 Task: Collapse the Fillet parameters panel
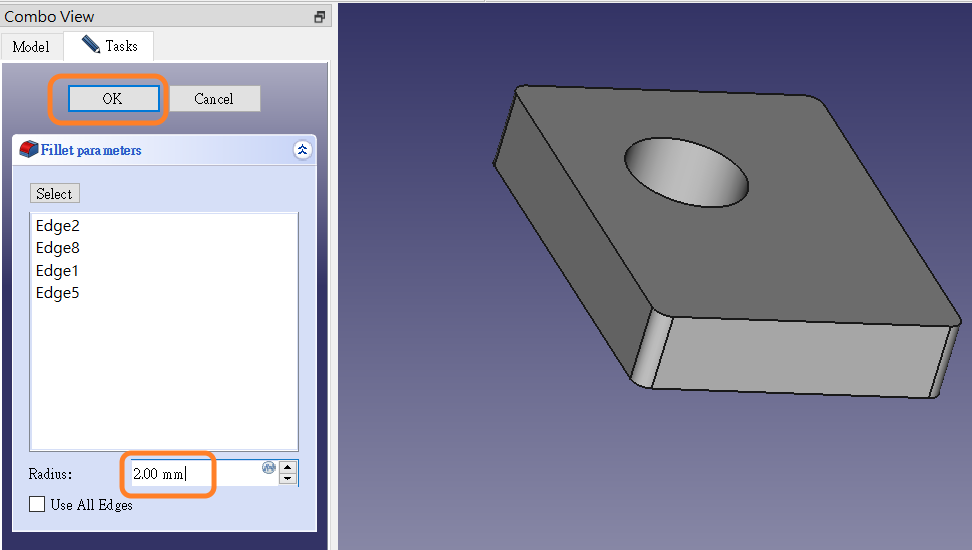pyautogui.click(x=303, y=149)
